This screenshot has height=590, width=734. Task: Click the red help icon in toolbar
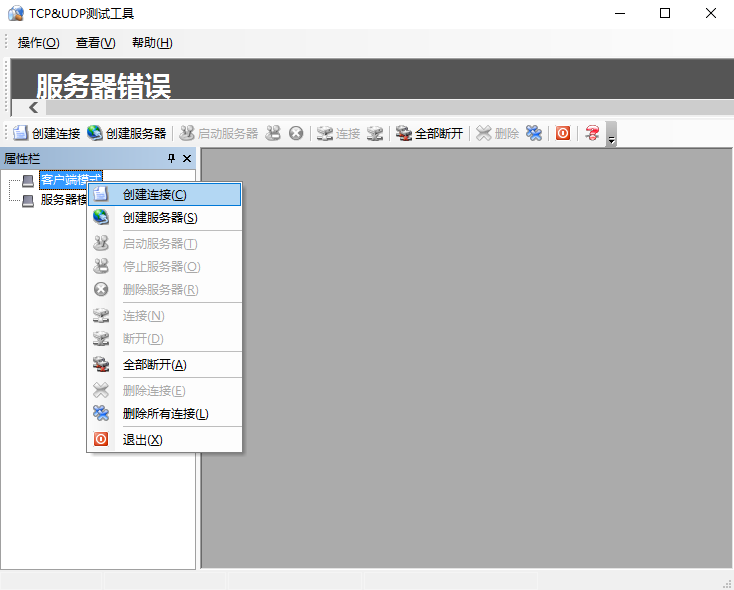[592, 133]
